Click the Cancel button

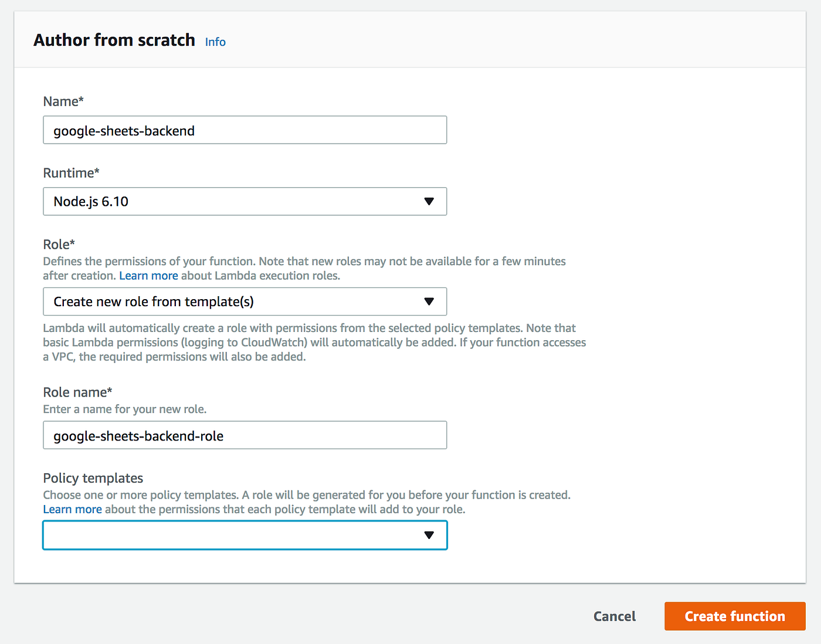pos(614,616)
